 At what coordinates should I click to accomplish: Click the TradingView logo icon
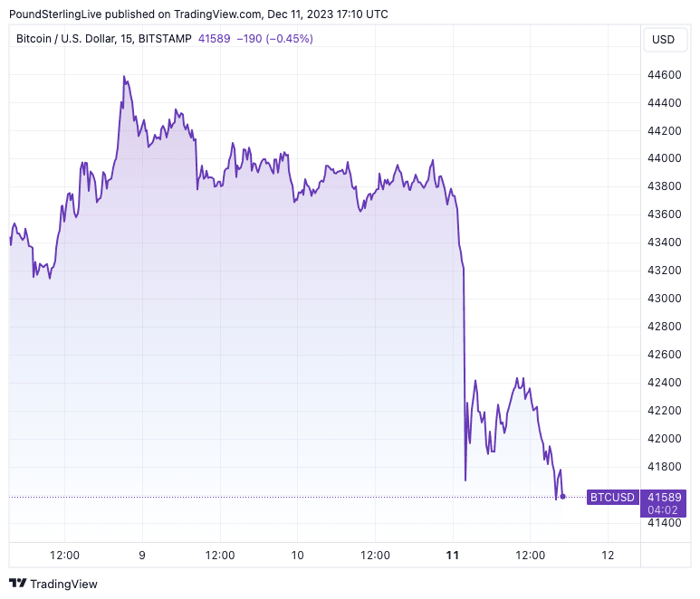(17, 584)
